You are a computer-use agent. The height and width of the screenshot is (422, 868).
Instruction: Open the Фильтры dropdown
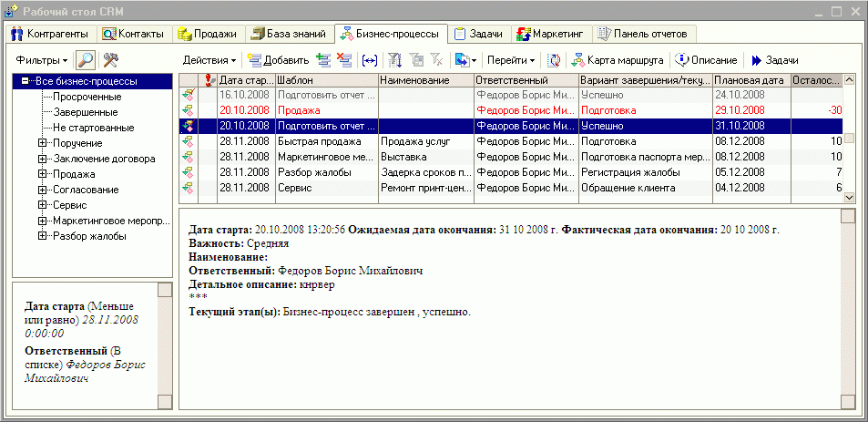tap(42, 59)
